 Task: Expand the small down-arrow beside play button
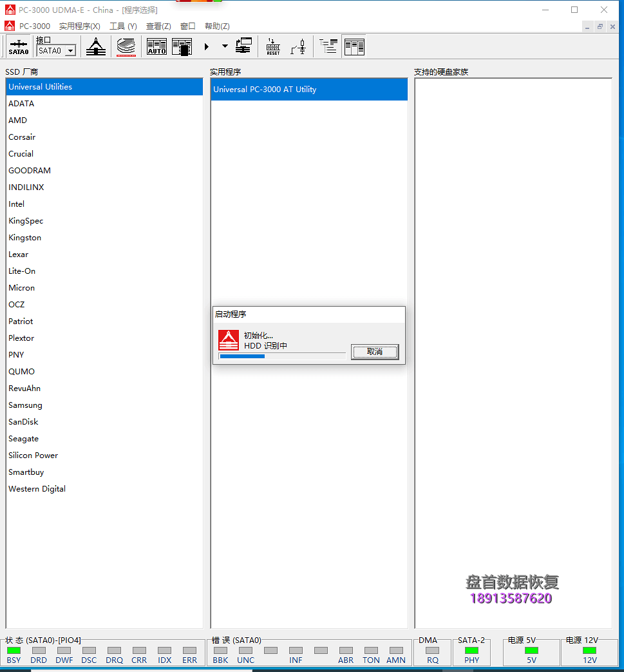(225, 46)
